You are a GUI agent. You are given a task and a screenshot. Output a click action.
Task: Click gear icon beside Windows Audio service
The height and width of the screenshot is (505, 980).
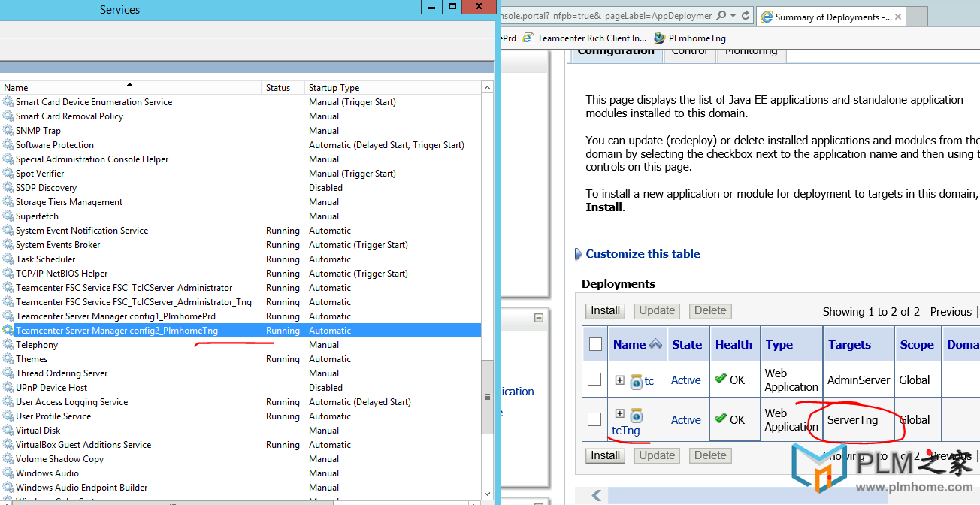click(8, 473)
